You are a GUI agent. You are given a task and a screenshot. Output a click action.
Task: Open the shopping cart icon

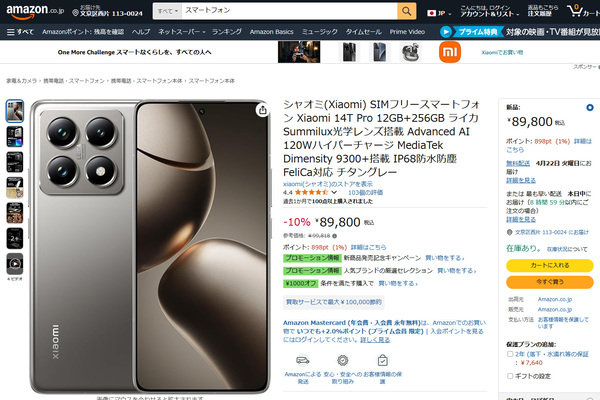[x=574, y=10]
